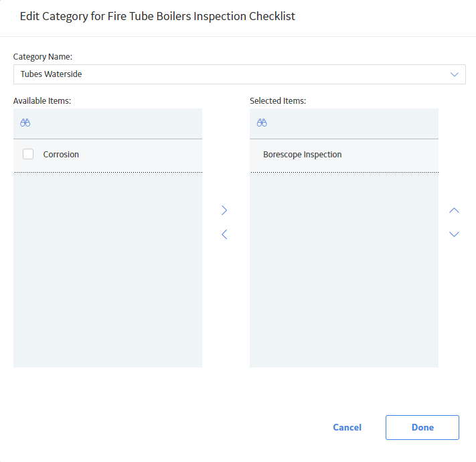Cancel the category edit
This screenshot has width=476, height=462.
point(347,427)
